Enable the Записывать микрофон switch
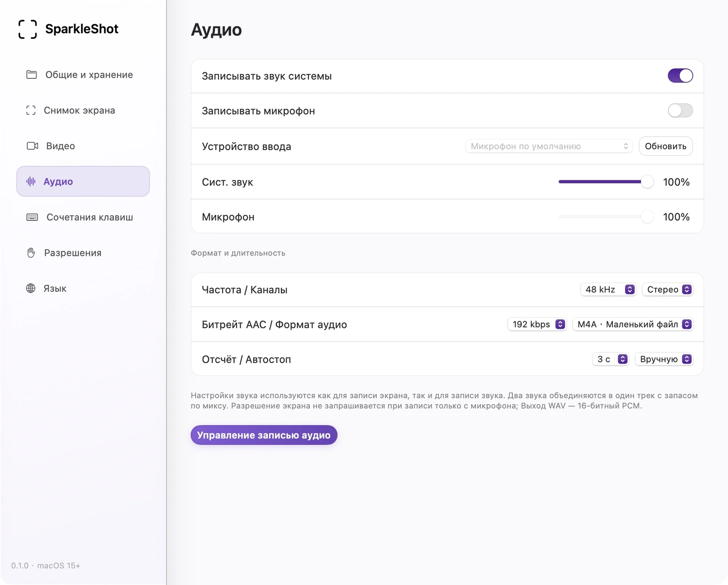Image resolution: width=728 pixels, height=585 pixels. pos(680,110)
